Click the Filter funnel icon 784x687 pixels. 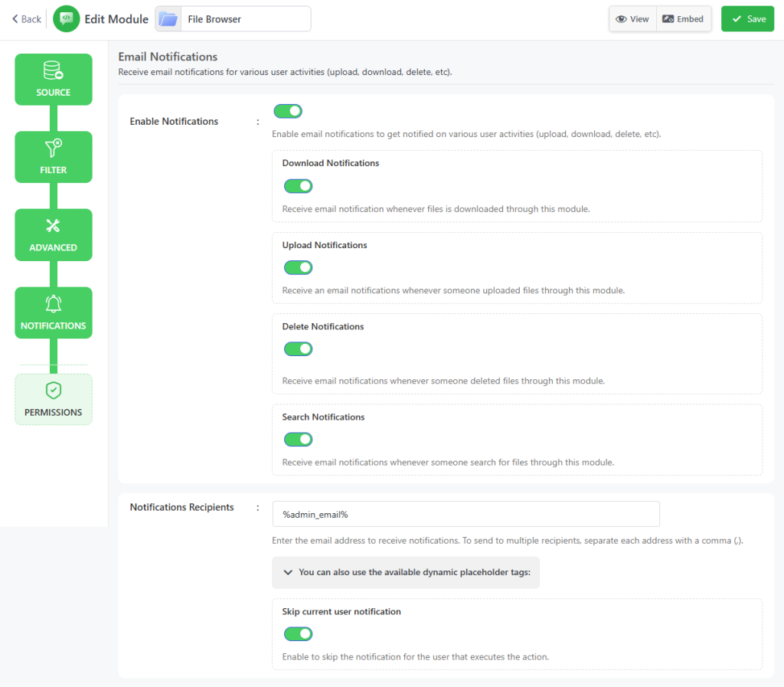coord(54,149)
